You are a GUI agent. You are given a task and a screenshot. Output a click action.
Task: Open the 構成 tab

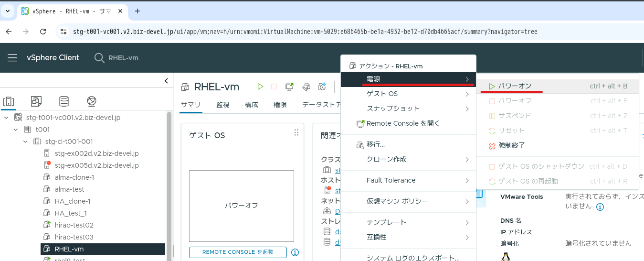tap(252, 105)
